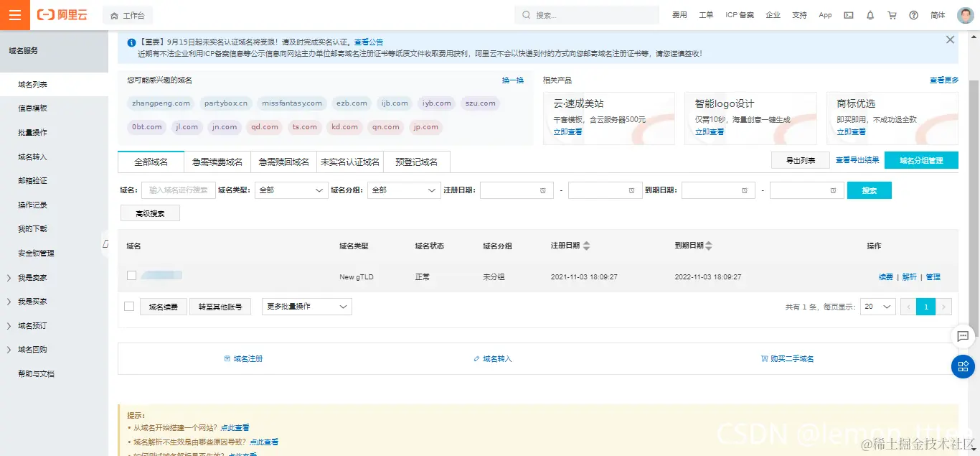Switch to 全部域名 tab
980x456 pixels.
(x=151, y=162)
